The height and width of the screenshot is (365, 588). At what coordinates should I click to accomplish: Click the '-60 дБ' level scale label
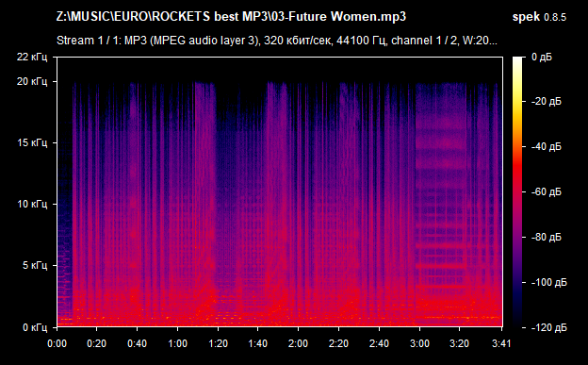(547, 191)
